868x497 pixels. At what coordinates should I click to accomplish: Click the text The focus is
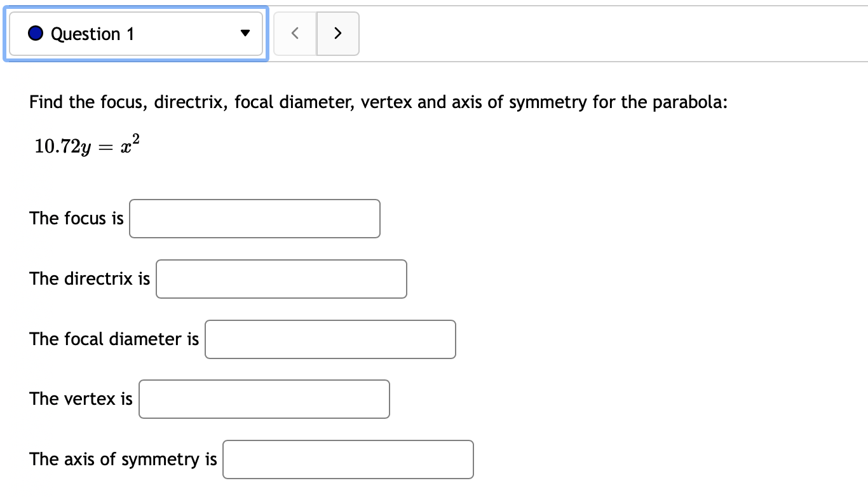[76, 218]
